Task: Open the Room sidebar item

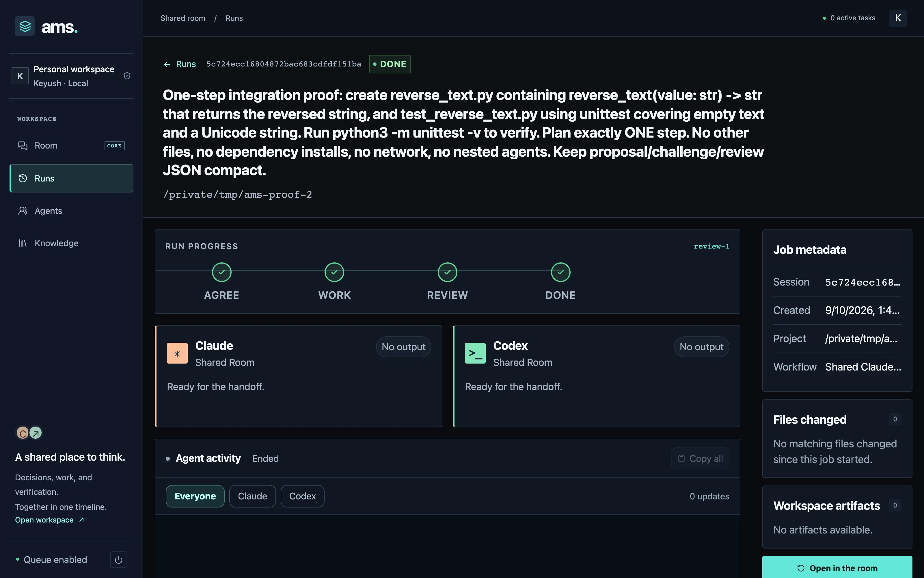Action: pyautogui.click(x=71, y=146)
